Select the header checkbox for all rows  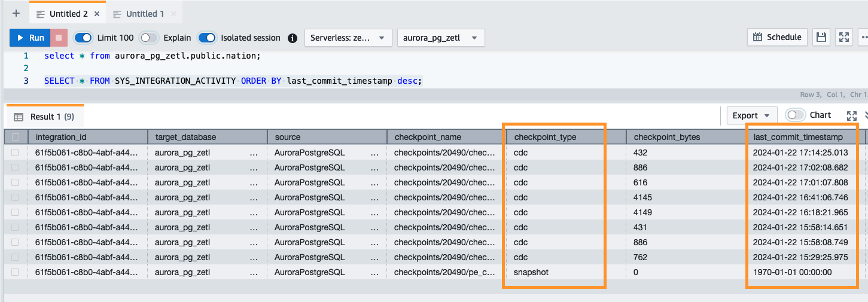(16, 137)
